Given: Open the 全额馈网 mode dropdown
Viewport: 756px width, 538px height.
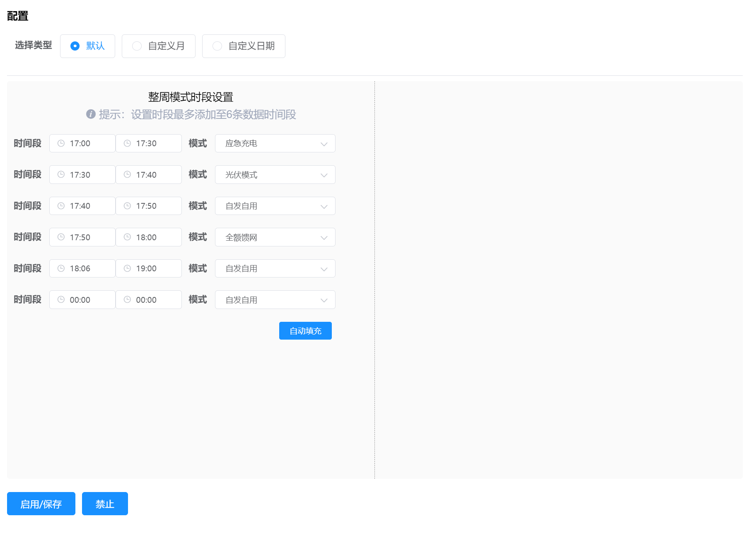Looking at the screenshot, I should [x=275, y=237].
